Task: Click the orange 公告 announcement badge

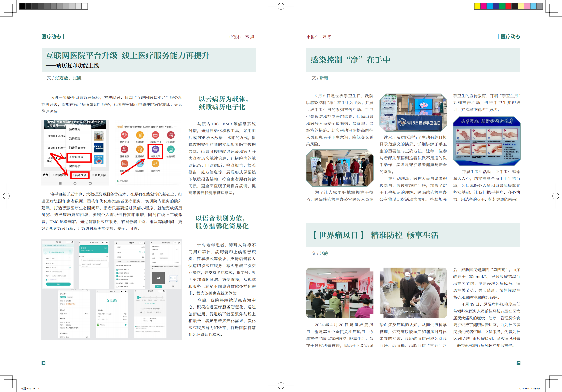Action: [x=119, y=127]
